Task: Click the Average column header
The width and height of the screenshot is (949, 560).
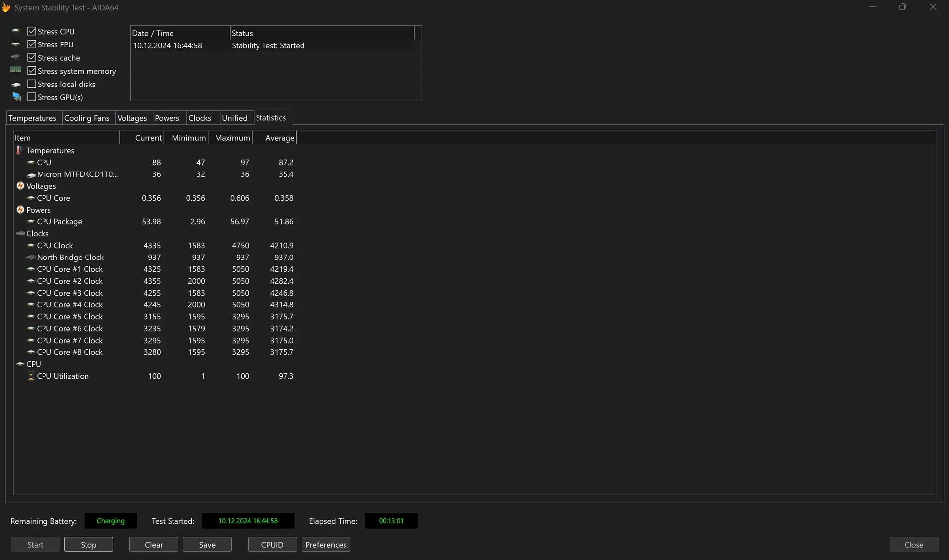Action: point(274,138)
